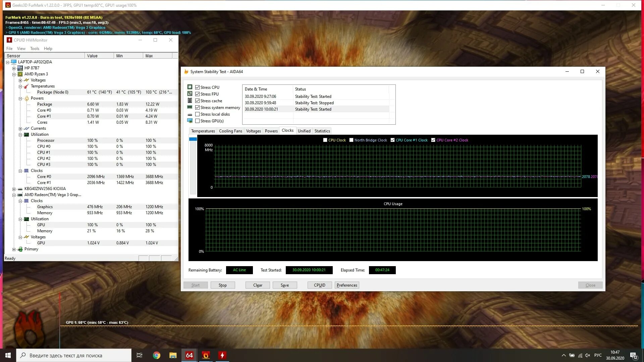Click the CPUID button in AIDA64
The width and height of the screenshot is (644, 362).
coord(320,285)
